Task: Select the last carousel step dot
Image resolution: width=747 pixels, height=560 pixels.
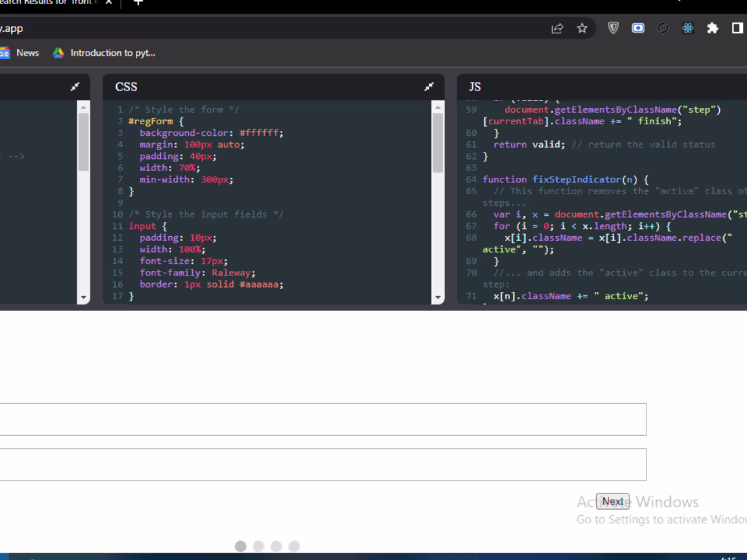Action: pos(294,546)
